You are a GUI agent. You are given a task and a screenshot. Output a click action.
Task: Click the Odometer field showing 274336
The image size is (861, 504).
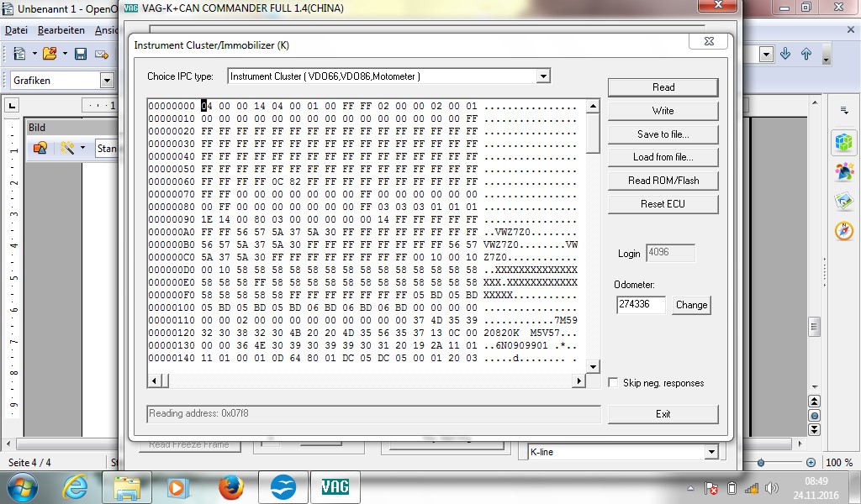click(x=641, y=304)
